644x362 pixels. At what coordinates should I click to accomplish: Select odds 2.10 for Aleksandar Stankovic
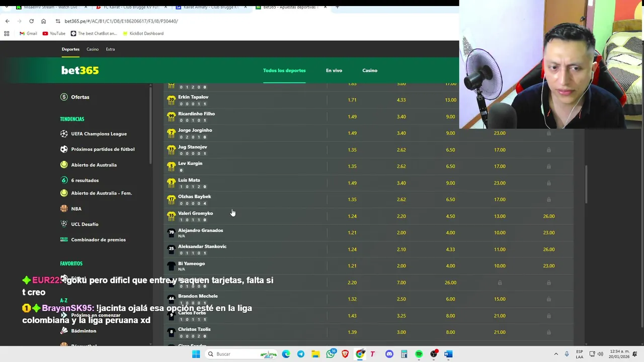[401, 249]
